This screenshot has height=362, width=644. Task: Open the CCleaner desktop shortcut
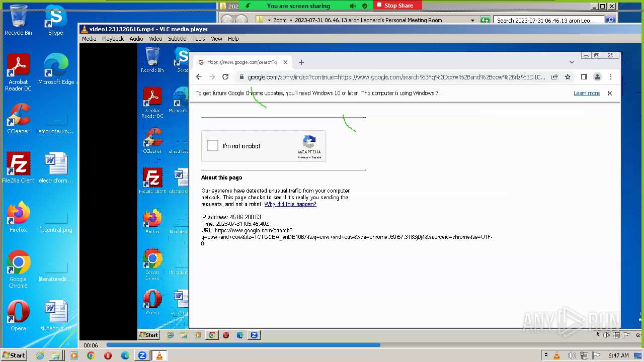[x=18, y=119]
